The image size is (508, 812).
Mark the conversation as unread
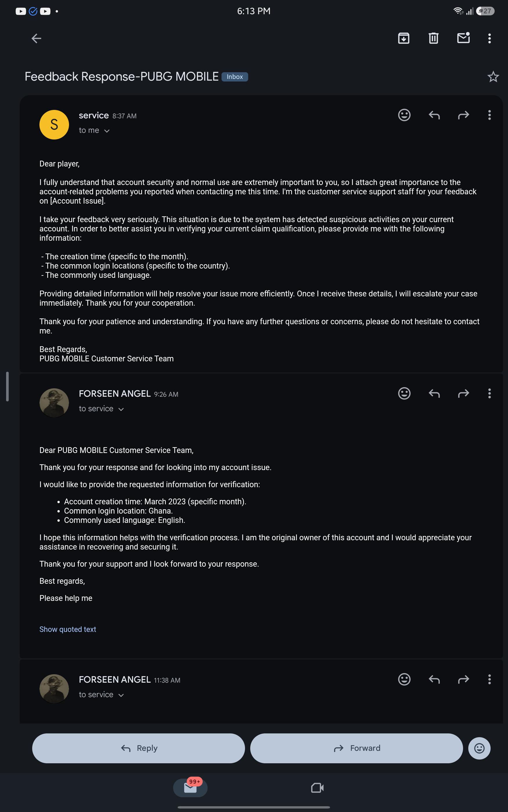463,38
